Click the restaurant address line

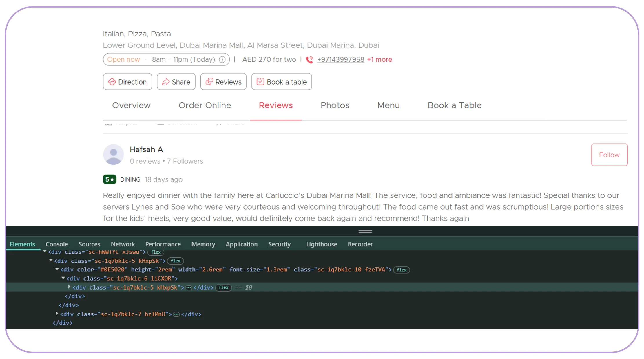click(x=241, y=45)
